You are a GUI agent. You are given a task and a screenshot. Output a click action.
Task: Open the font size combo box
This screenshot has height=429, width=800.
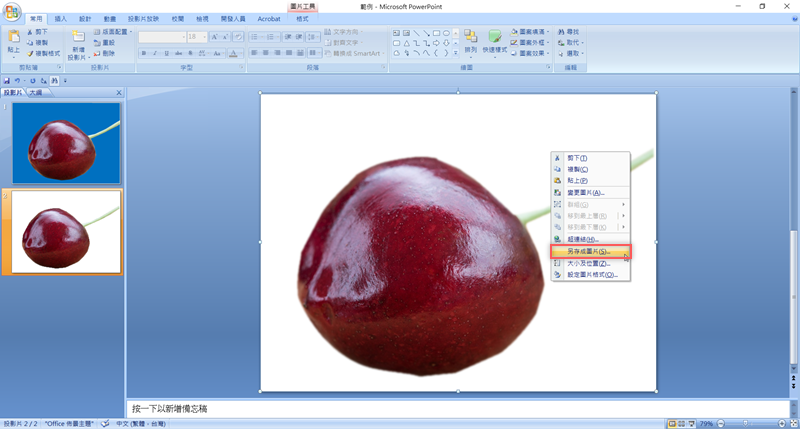click(x=198, y=37)
